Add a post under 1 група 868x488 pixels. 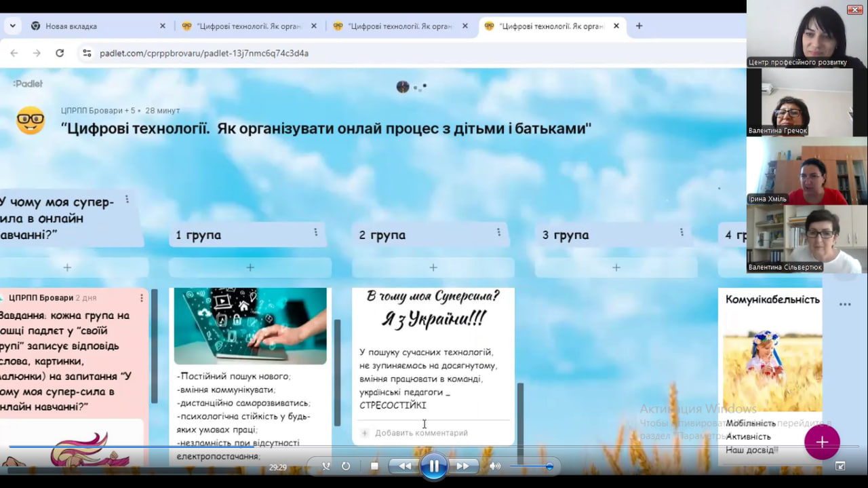(x=250, y=267)
